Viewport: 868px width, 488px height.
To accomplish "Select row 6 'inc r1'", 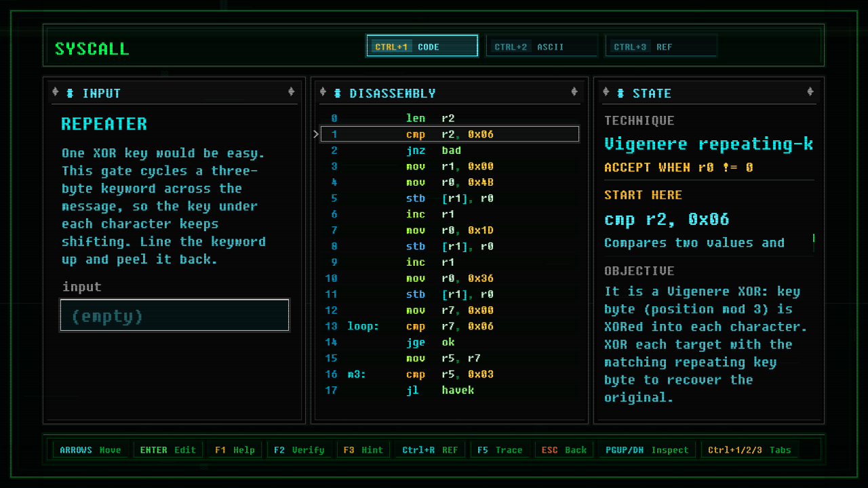I will (450, 214).
